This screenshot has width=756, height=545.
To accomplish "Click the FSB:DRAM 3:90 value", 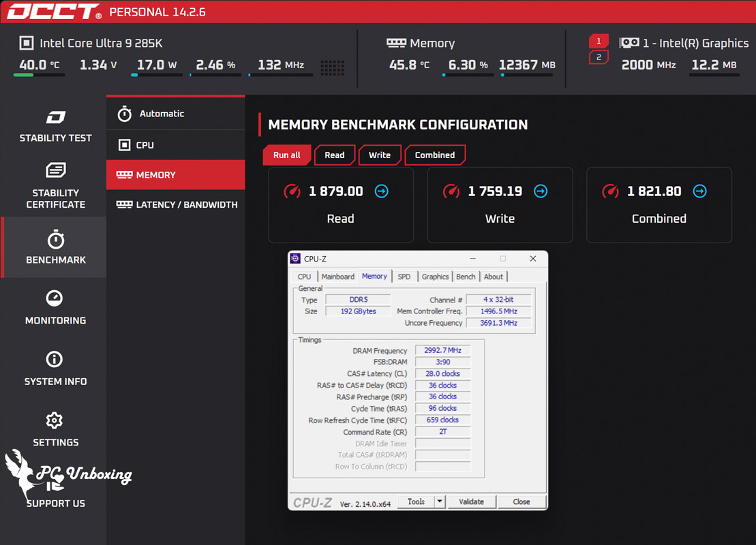I will click(442, 362).
